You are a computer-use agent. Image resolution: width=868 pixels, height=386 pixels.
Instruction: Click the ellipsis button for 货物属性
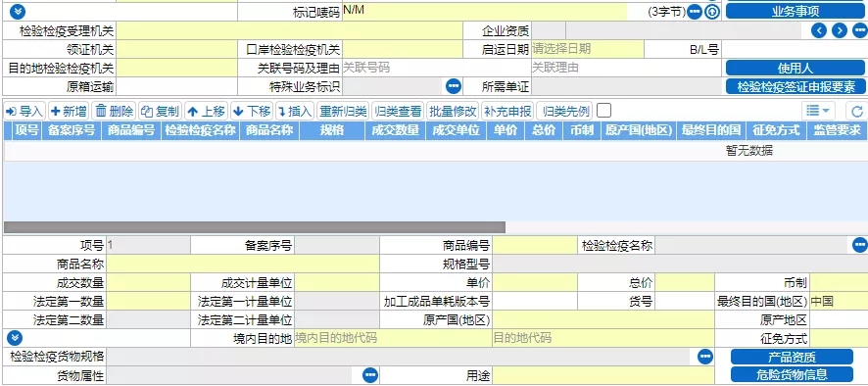pyautogui.click(x=369, y=375)
